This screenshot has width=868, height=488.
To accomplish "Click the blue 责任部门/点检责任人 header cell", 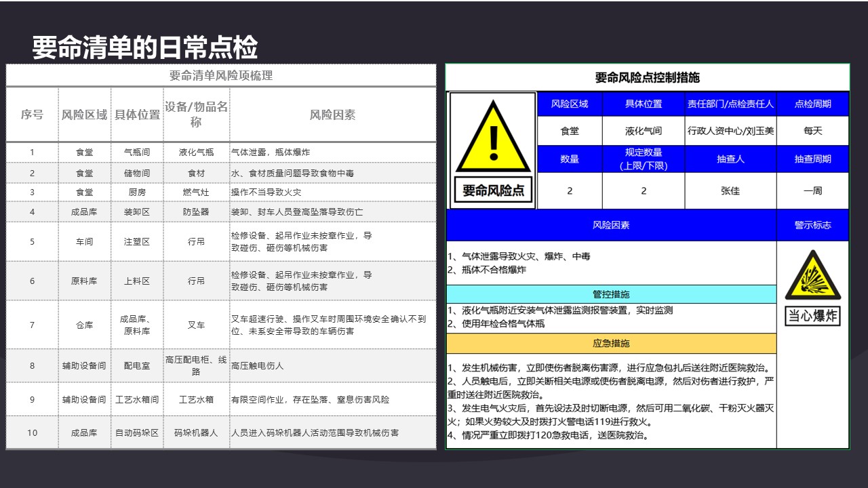I will [x=730, y=104].
